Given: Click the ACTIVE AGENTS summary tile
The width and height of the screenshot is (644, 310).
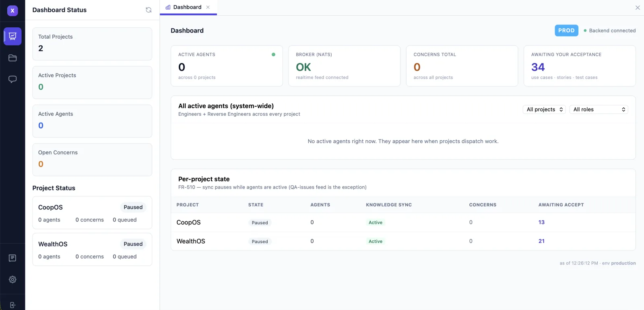Looking at the screenshot, I should [227, 66].
